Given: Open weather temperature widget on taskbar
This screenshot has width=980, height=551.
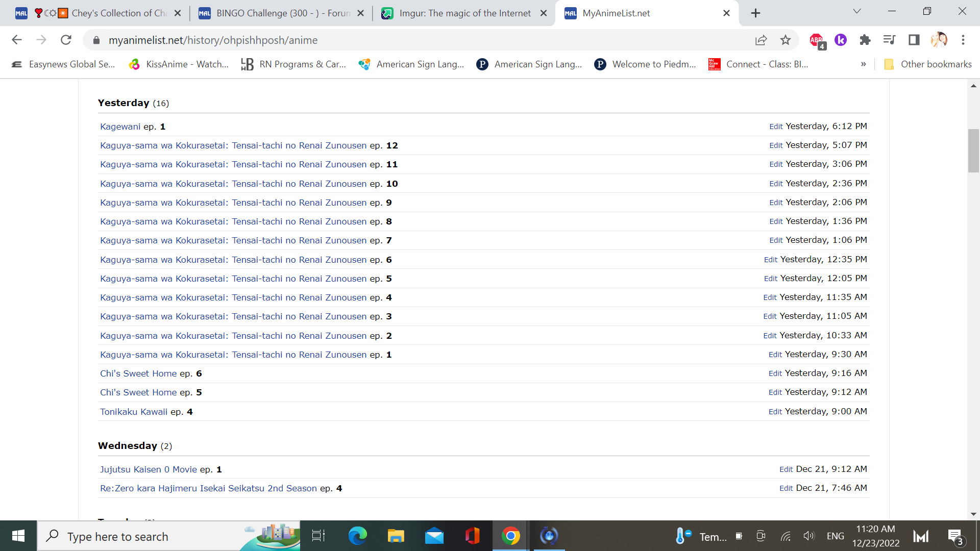Looking at the screenshot, I should [700, 536].
